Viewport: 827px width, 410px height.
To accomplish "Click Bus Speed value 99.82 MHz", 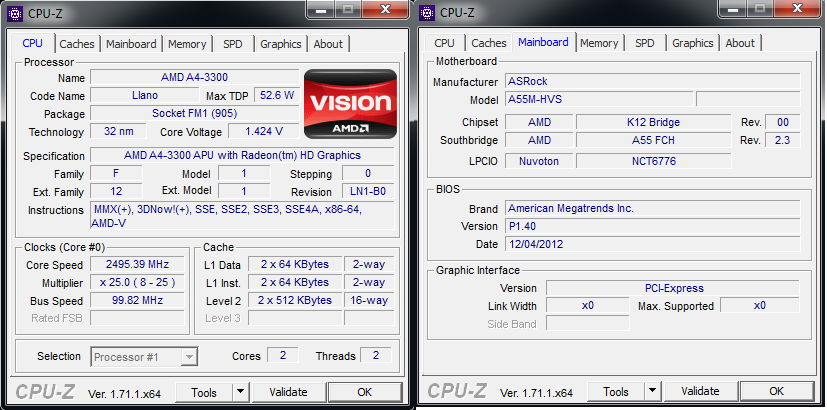I will pos(137,300).
